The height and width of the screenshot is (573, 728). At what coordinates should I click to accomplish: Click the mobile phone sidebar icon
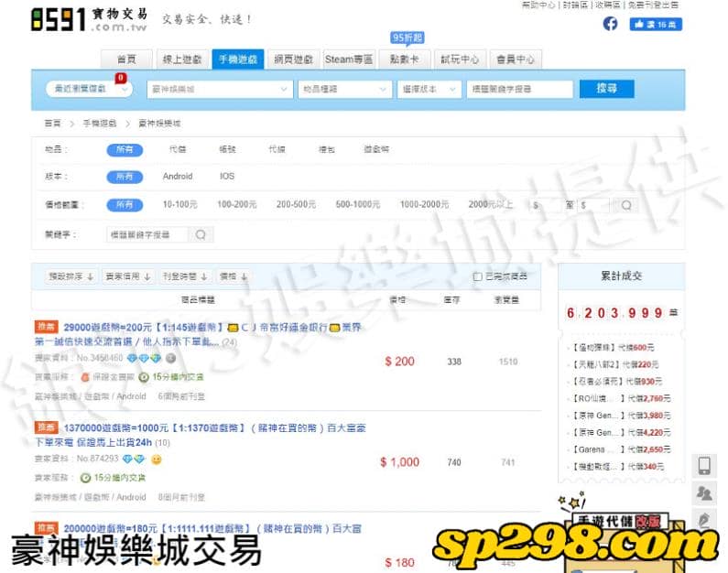coord(704,465)
